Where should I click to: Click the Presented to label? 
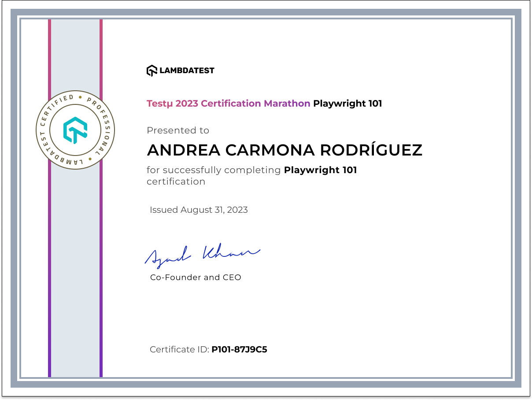(178, 130)
